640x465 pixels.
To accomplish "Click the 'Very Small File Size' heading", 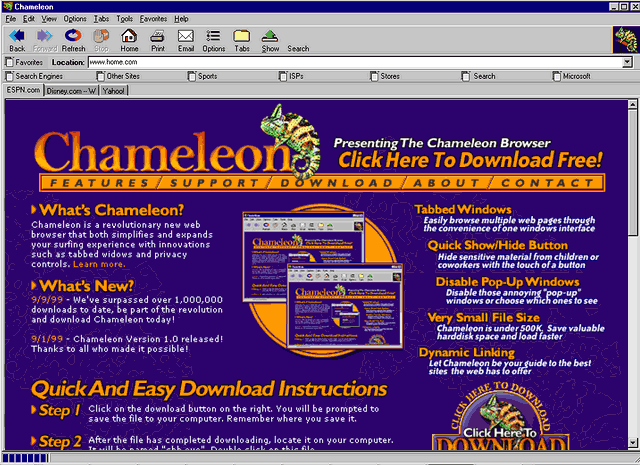I will tap(483, 318).
